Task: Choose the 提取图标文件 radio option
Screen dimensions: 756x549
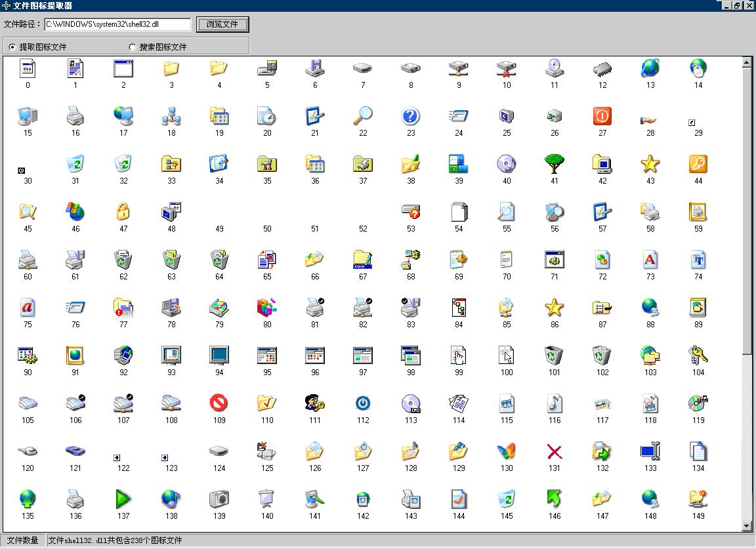Action: coord(12,47)
